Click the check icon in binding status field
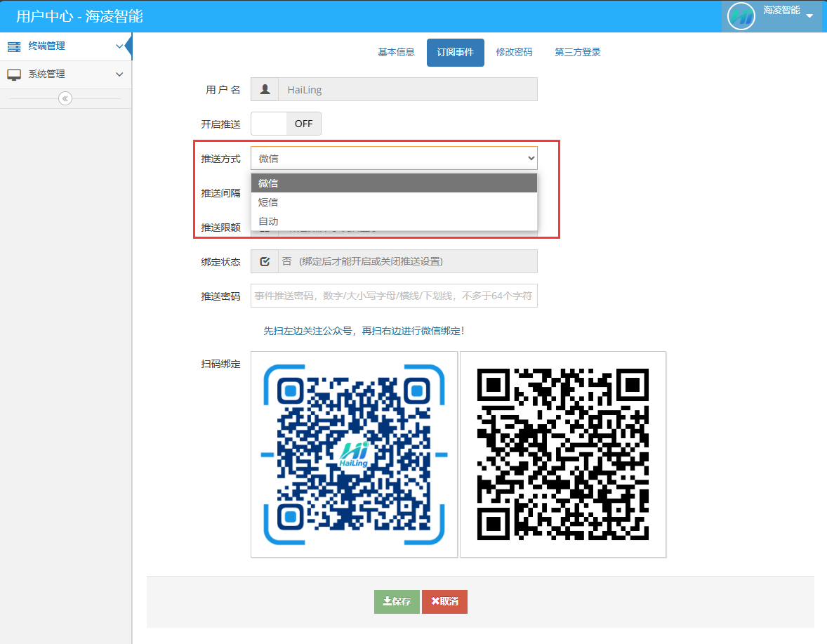 [x=265, y=262]
